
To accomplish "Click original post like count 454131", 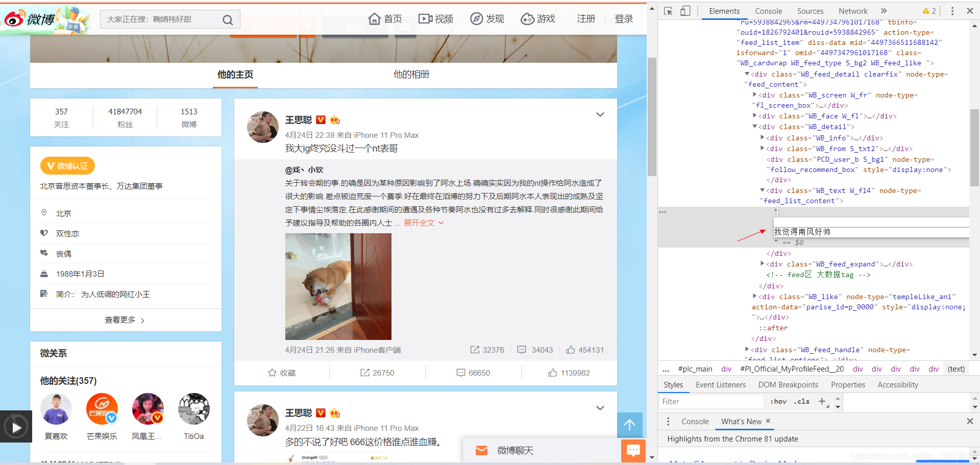I will (x=585, y=350).
